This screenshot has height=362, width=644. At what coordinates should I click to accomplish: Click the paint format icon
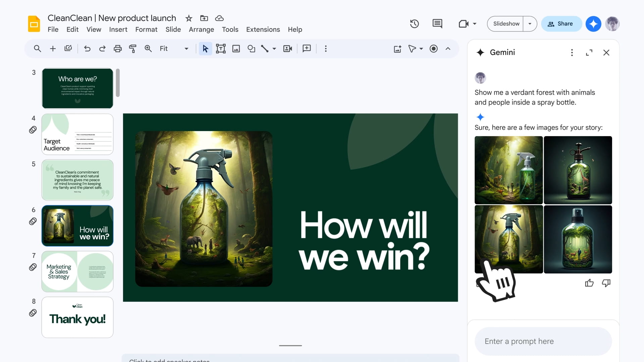click(132, 49)
